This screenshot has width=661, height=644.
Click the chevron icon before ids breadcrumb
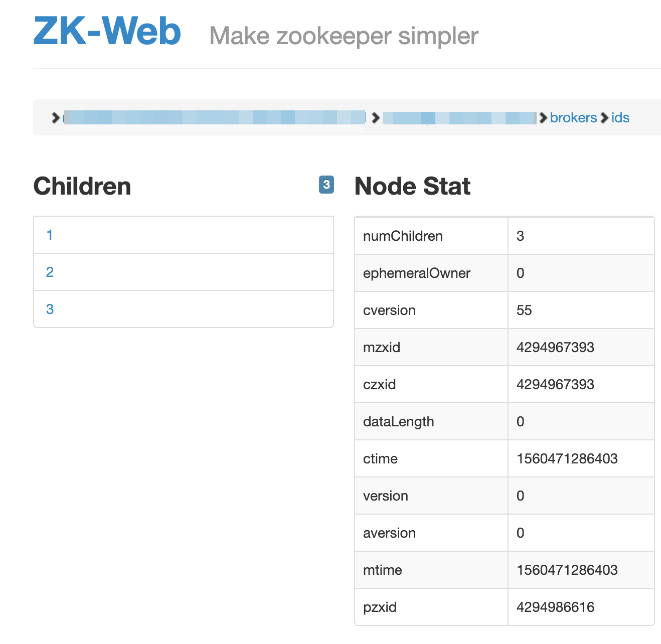point(605,117)
